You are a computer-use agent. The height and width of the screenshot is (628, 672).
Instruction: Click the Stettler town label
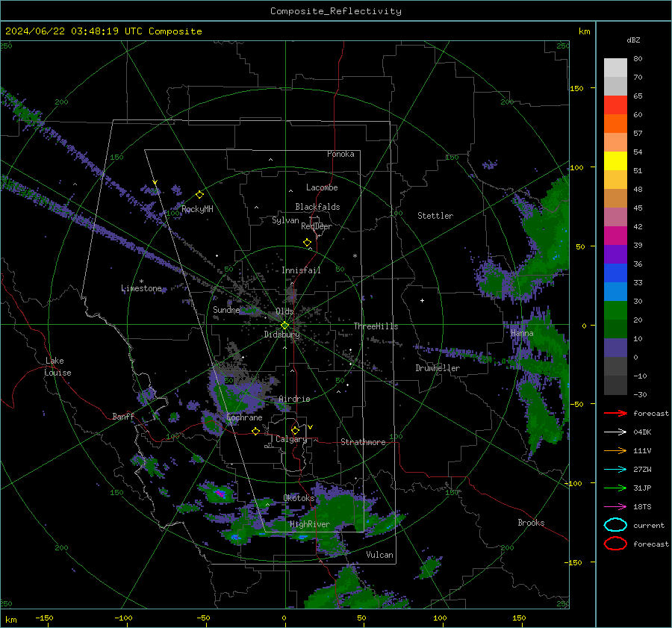(x=435, y=216)
